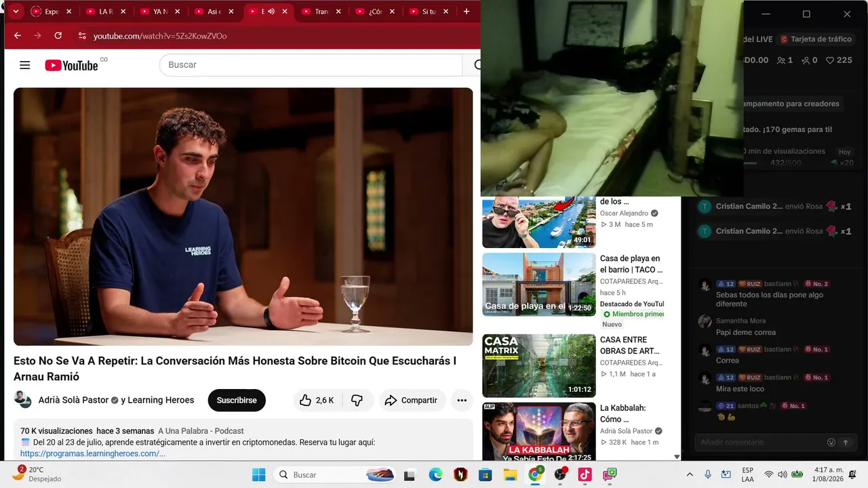Open the santos user avatar in chat

[705, 407]
